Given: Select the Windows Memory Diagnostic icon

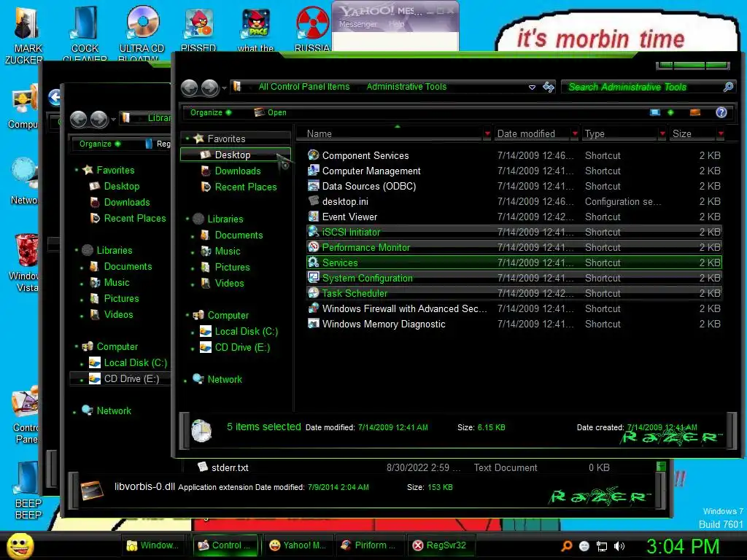Looking at the screenshot, I should 313,324.
